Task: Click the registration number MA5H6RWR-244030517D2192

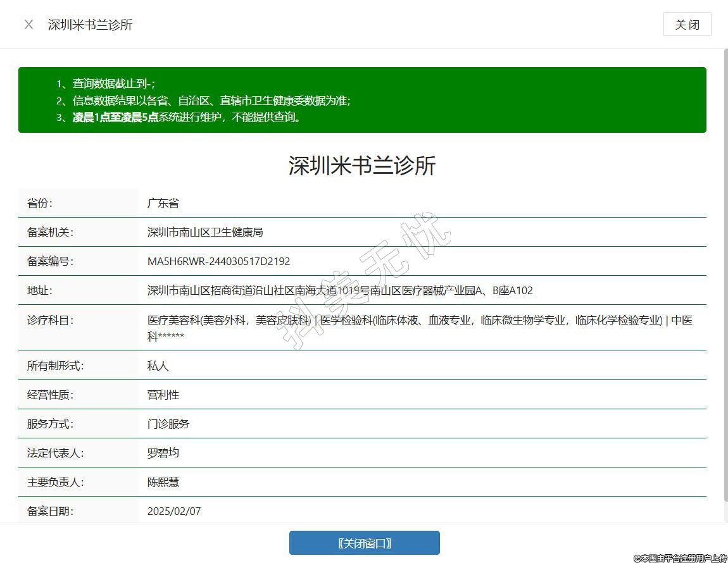Action: point(218,261)
